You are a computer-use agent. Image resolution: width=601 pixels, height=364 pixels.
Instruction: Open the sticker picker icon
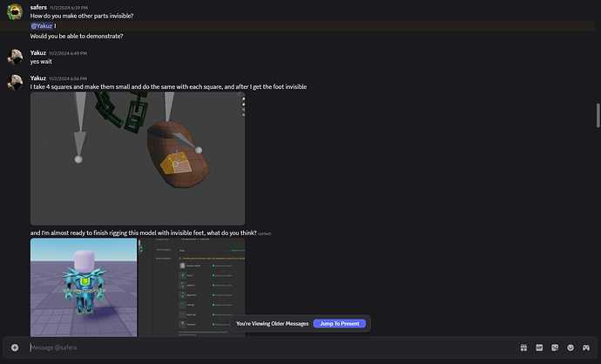pyautogui.click(x=555, y=347)
